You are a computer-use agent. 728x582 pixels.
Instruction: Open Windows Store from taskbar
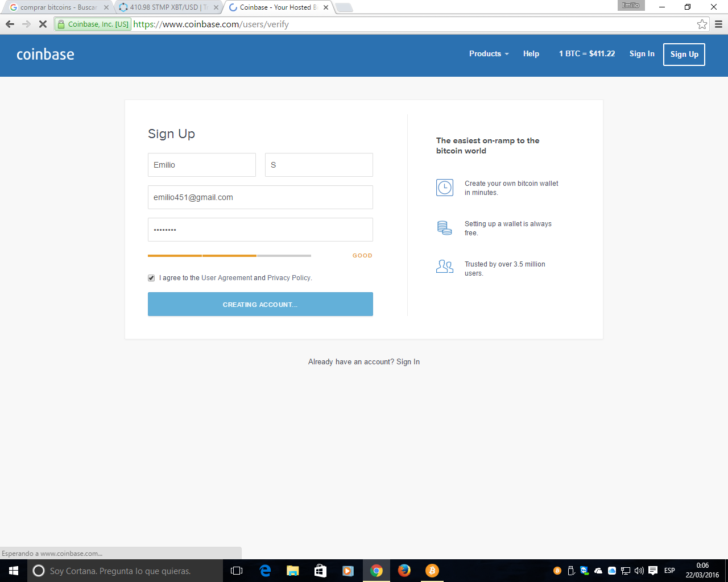tap(320, 571)
